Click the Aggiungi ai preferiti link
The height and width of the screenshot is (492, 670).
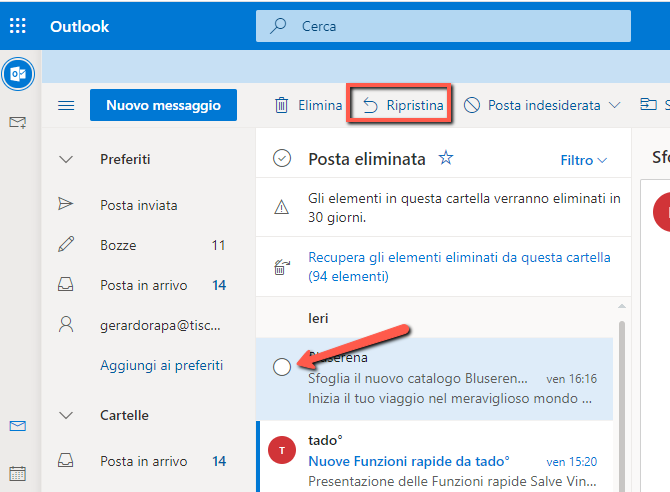point(162,365)
